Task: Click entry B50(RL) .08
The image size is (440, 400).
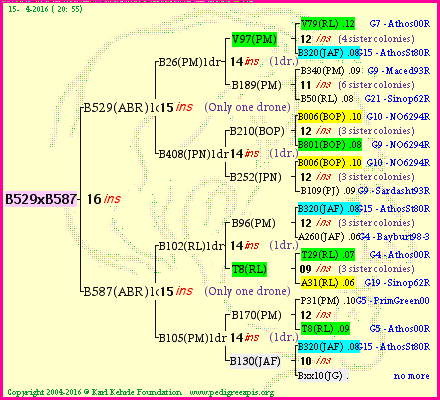Action: pyautogui.click(x=327, y=99)
